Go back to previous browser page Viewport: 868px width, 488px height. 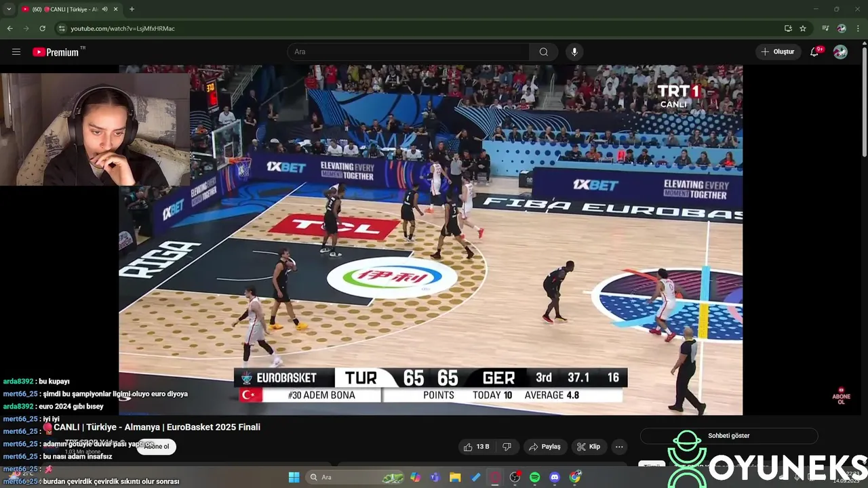point(9,28)
